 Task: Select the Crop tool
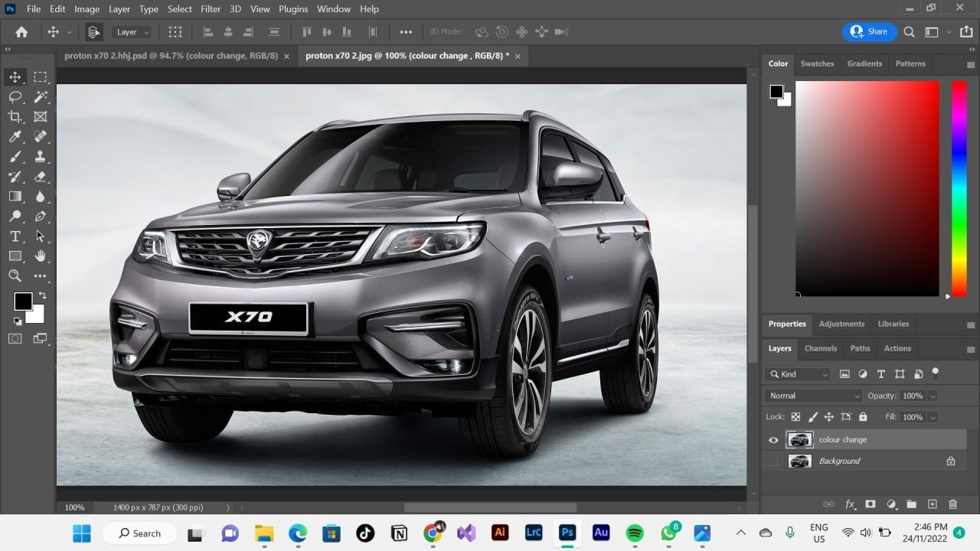[x=15, y=116]
